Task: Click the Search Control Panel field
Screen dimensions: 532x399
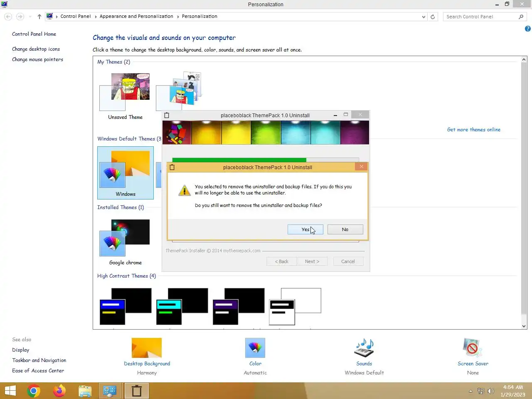Action: (x=481, y=17)
